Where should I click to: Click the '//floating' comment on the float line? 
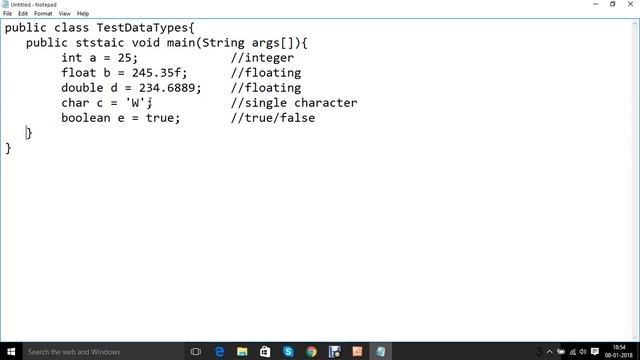click(x=266, y=73)
